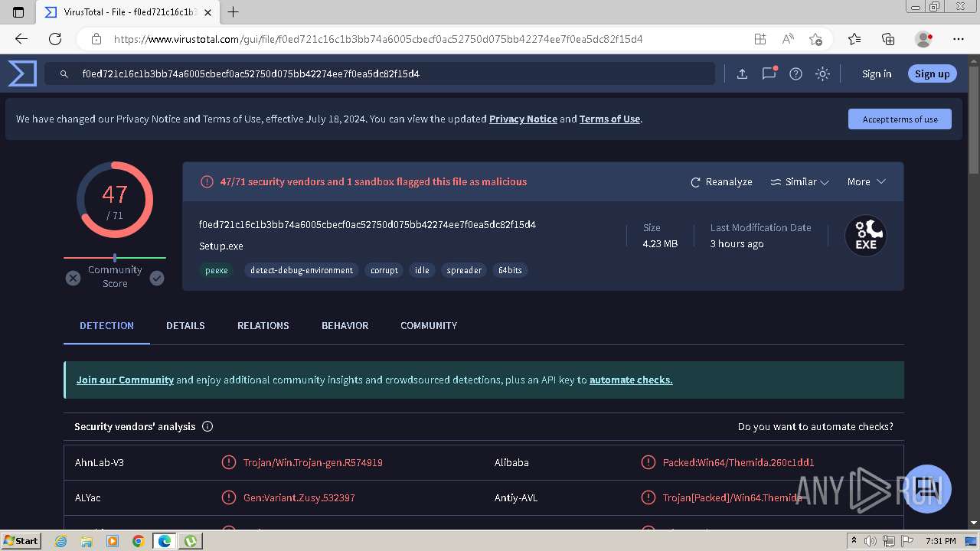This screenshot has width=980, height=551.
Task: Click the alert icon beside Packed:Win64/Themida.260c1dd1
Action: pyautogui.click(x=648, y=462)
